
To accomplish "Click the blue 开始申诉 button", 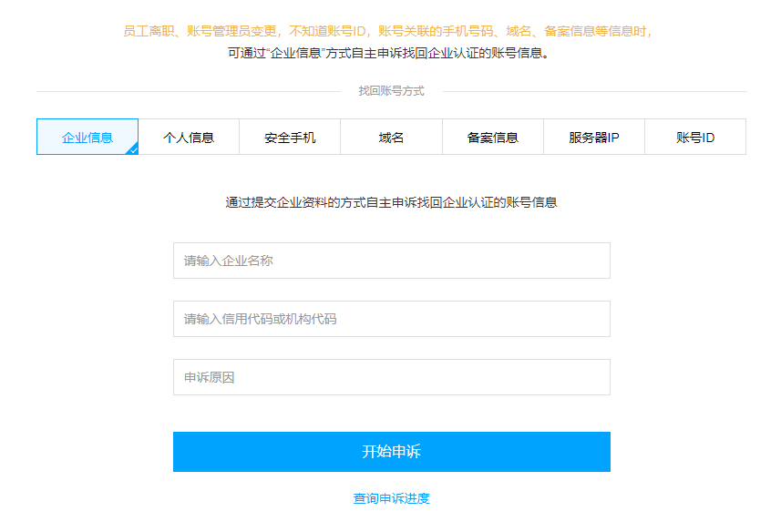I will click(x=392, y=452).
